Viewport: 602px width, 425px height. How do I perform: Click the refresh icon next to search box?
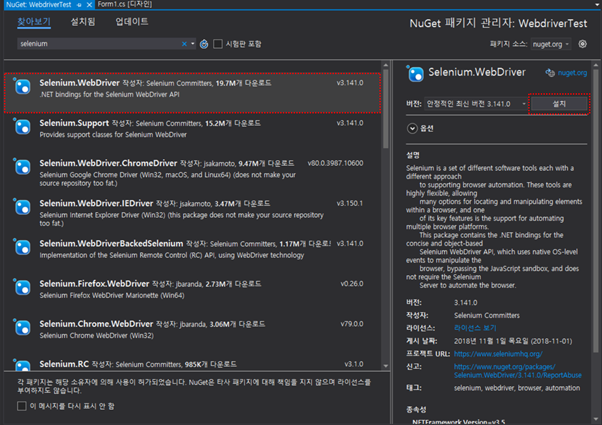click(x=204, y=44)
